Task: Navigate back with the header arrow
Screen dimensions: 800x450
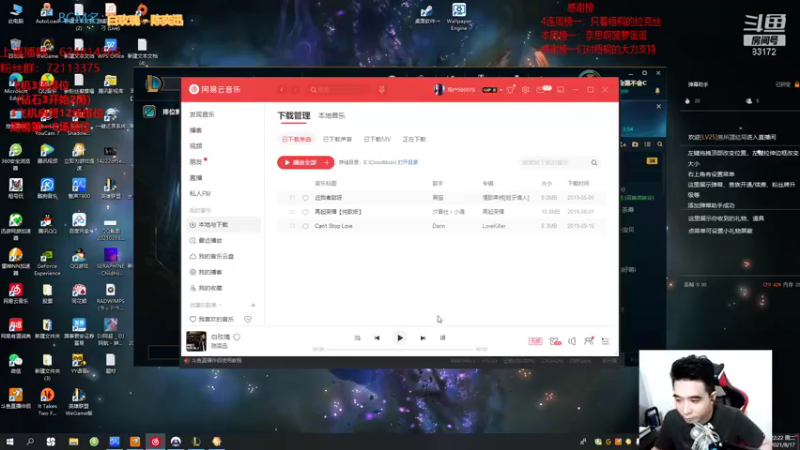Action: tap(282, 90)
